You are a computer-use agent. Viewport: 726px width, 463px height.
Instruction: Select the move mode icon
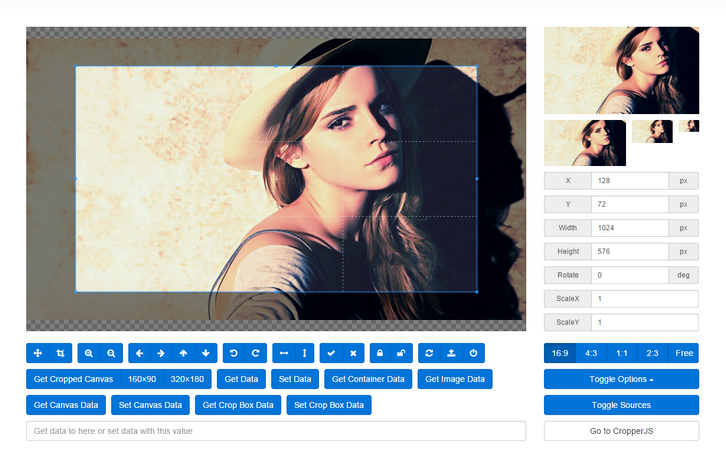point(38,353)
